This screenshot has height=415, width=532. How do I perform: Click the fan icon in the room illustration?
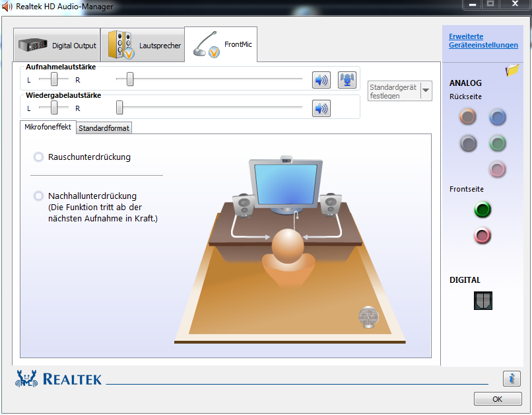click(x=368, y=317)
